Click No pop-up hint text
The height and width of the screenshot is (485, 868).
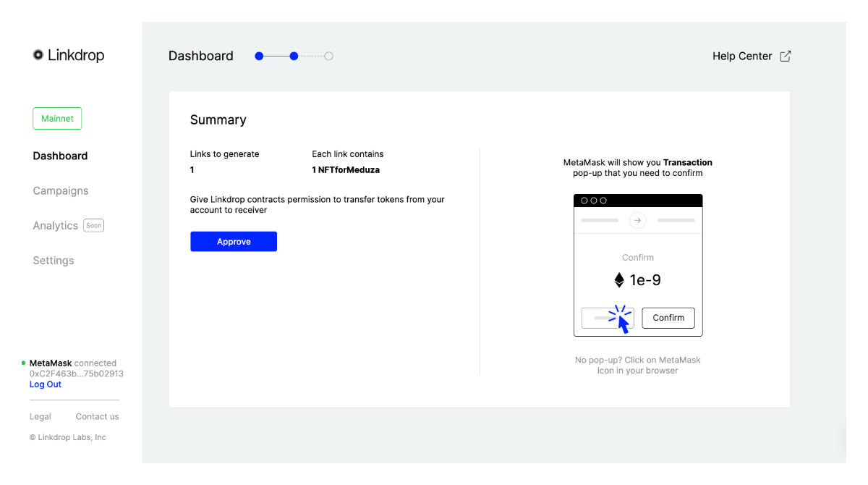point(638,365)
